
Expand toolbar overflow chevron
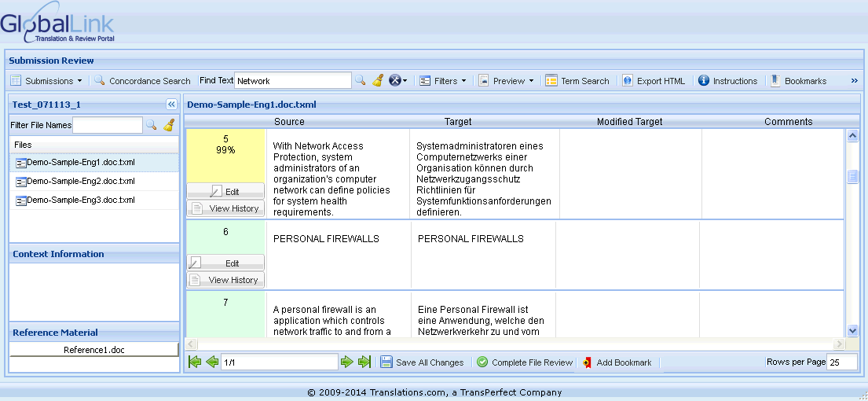point(854,81)
